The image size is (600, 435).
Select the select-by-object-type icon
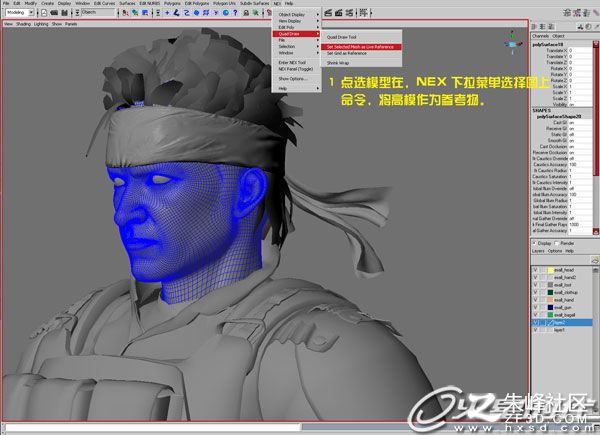tap(135, 13)
